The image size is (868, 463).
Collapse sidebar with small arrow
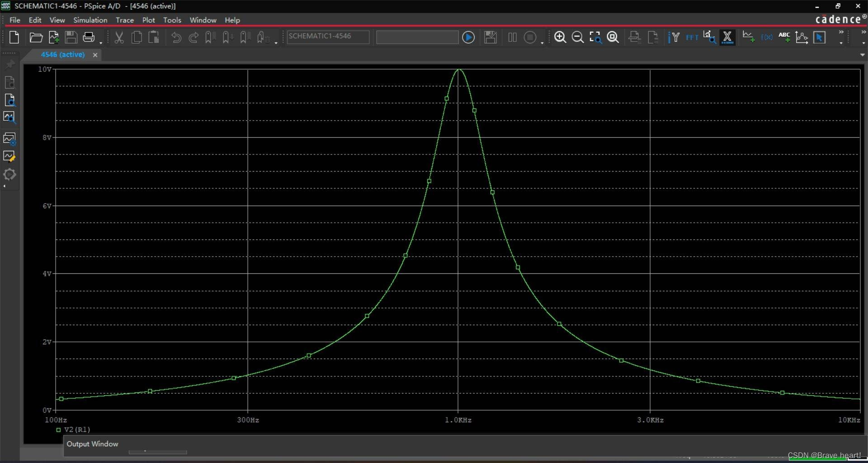(5, 186)
